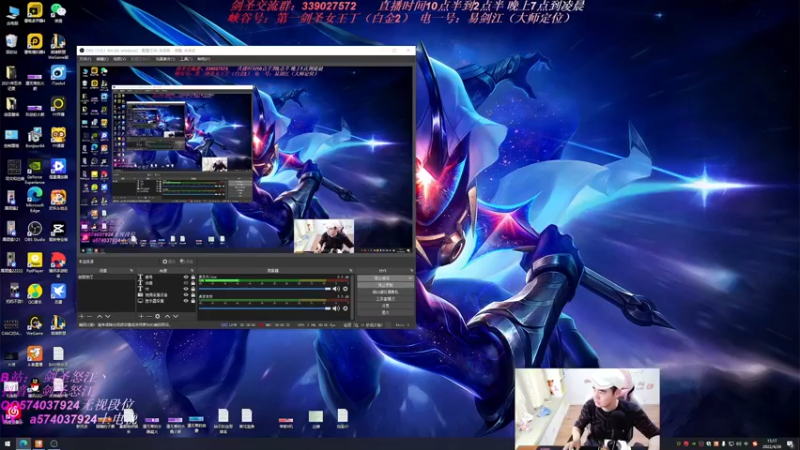Open GeForce Experience desktop icon

tap(35, 172)
